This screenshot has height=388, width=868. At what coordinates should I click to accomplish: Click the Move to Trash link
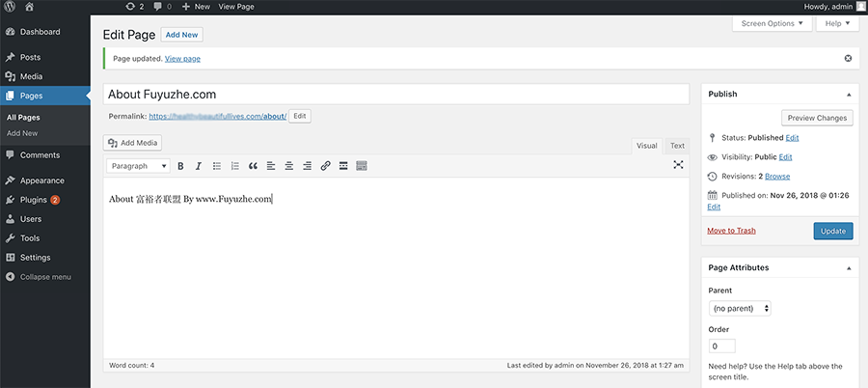coord(731,231)
